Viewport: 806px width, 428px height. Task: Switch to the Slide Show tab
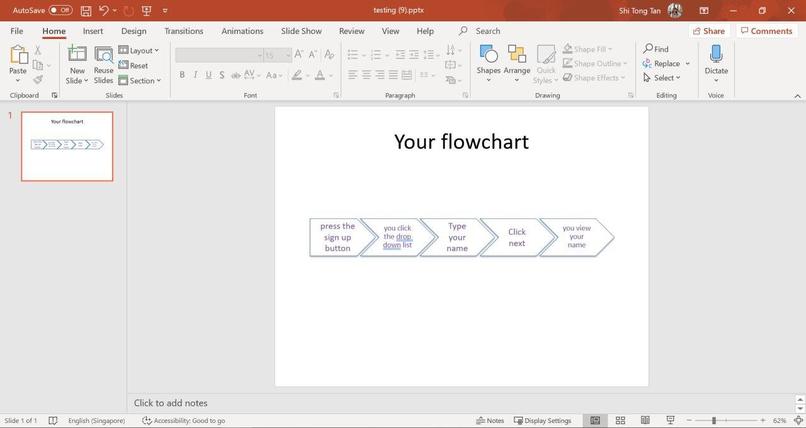pos(301,31)
